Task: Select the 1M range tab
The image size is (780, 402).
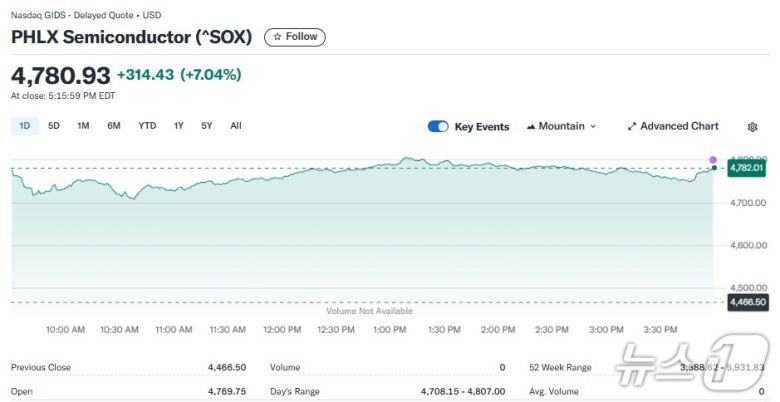Action: pos(83,126)
